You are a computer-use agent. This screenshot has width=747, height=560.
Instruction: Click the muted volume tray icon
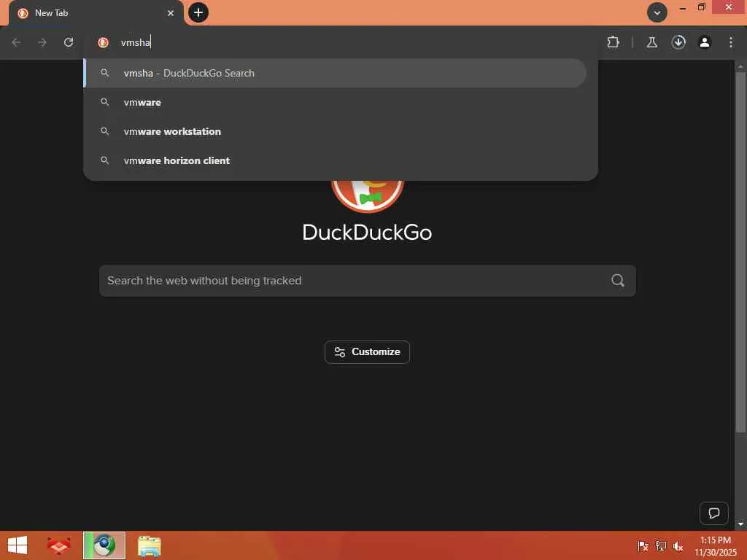click(678, 545)
